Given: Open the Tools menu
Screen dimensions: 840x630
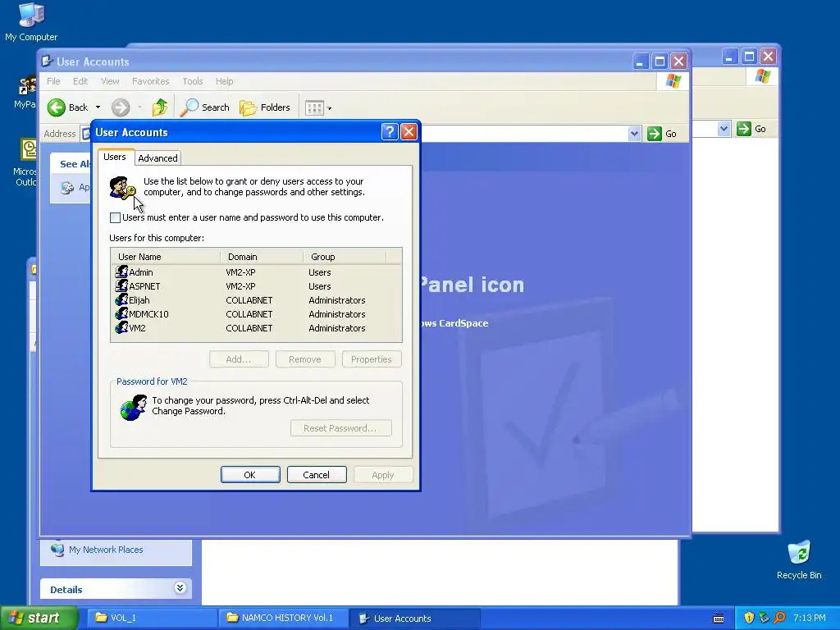Looking at the screenshot, I should coord(192,81).
